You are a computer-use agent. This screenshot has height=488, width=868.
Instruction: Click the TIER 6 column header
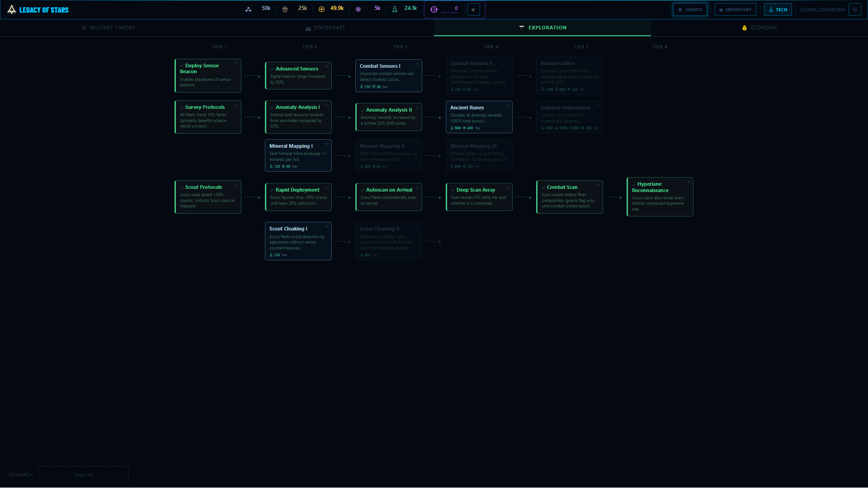pos(660,47)
